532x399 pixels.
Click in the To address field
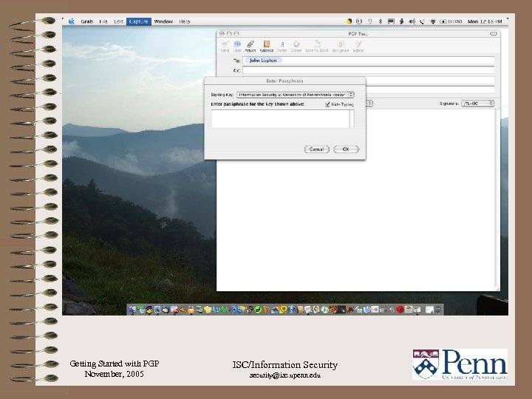(x=368, y=61)
